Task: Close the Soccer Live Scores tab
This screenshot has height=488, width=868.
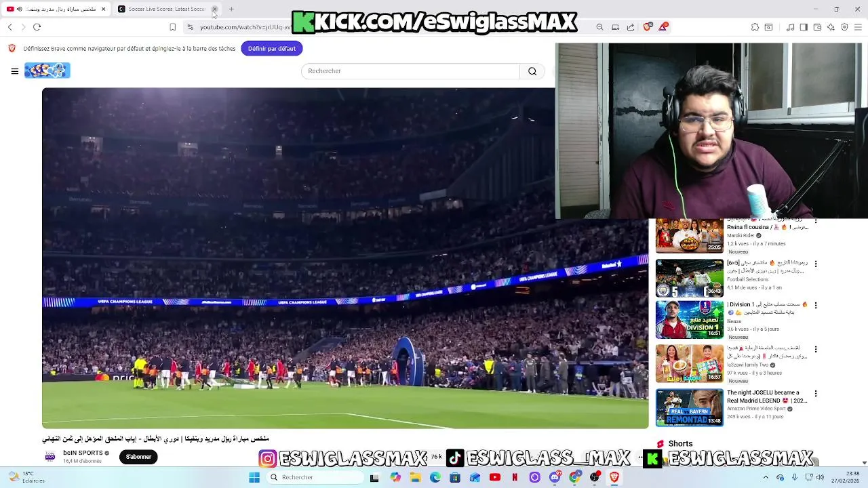Action: (x=214, y=9)
